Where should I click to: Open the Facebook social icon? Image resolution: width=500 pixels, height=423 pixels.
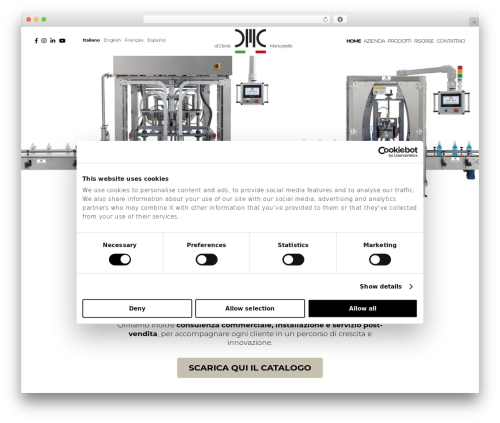[36, 41]
